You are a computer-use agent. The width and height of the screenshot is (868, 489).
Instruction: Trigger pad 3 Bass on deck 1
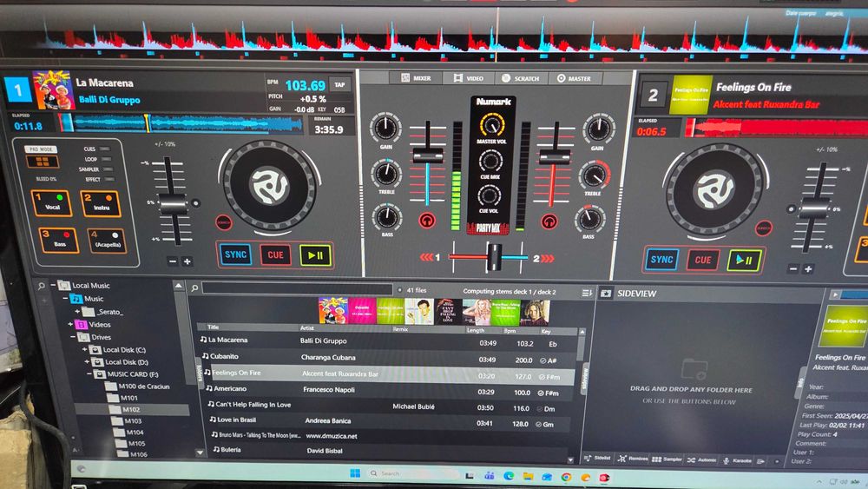click(59, 240)
